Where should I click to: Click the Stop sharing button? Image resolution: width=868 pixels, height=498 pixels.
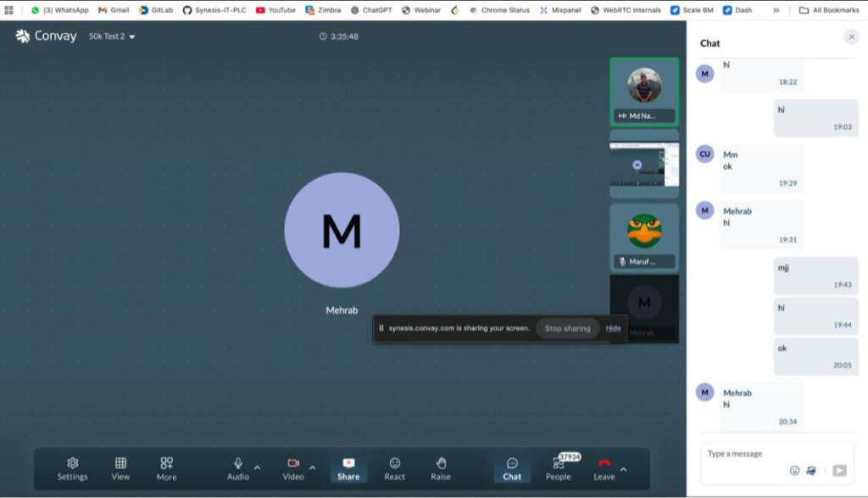point(567,328)
